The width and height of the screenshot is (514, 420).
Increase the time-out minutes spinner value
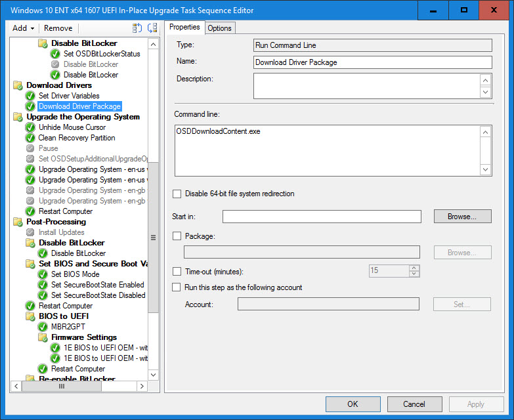pos(414,267)
